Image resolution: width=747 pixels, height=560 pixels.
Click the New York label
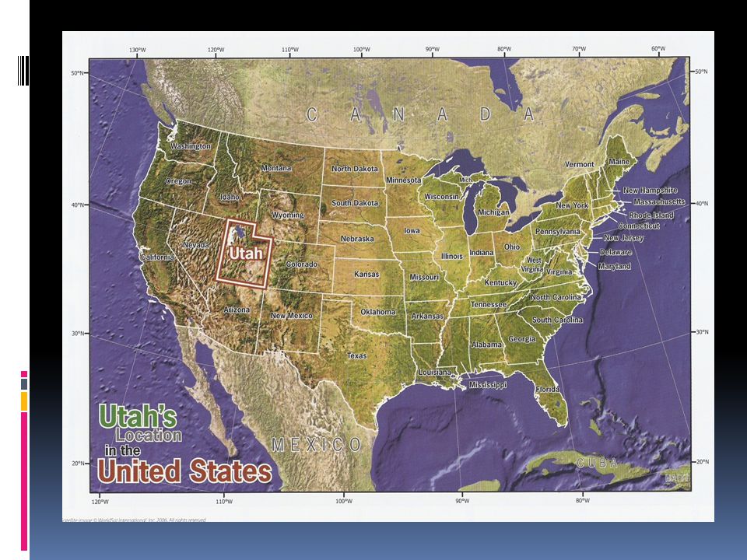coord(572,205)
